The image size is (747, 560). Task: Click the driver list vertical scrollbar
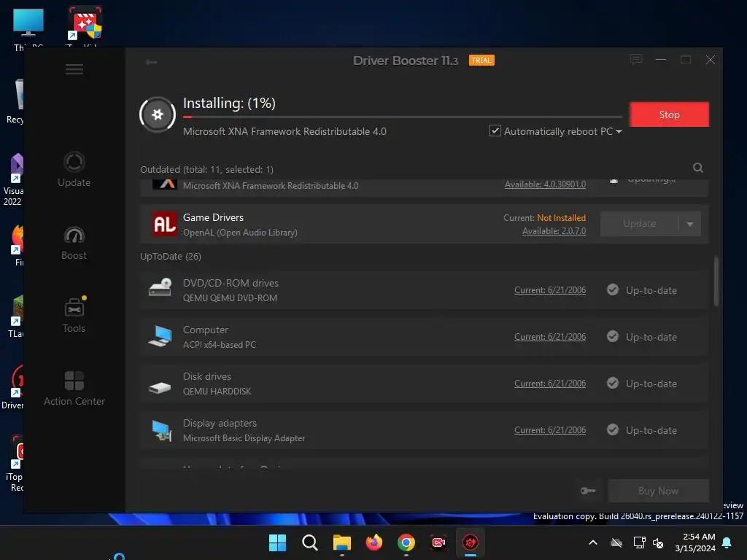[x=716, y=281]
